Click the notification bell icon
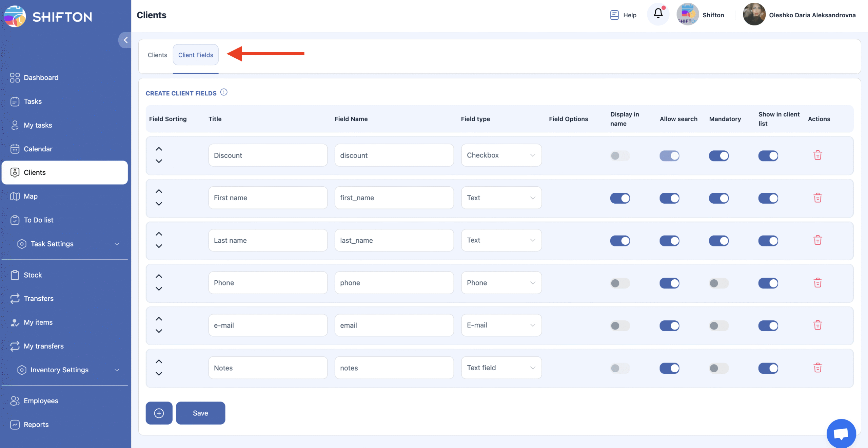The height and width of the screenshot is (448, 868). tap(658, 14)
